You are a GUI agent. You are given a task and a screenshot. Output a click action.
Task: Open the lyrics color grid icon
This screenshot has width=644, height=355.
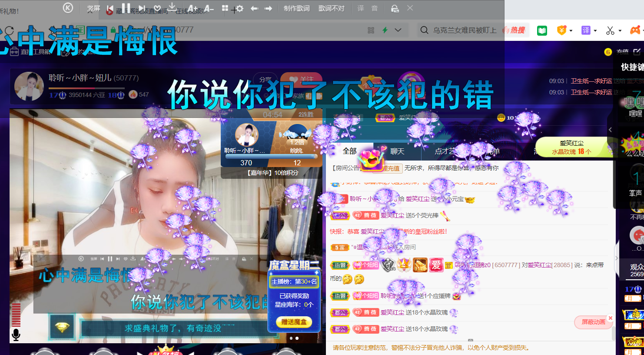pyautogui.click(x=225, y=8)
